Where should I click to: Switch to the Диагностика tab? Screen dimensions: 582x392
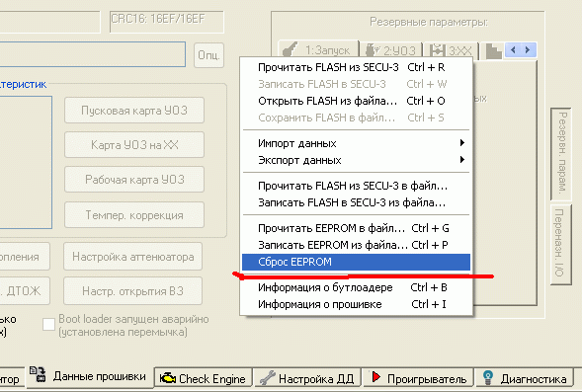524,378
